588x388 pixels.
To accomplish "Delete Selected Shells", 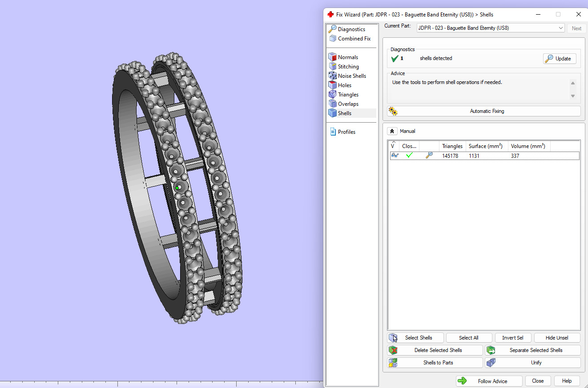I will click(x=435, y=350).
